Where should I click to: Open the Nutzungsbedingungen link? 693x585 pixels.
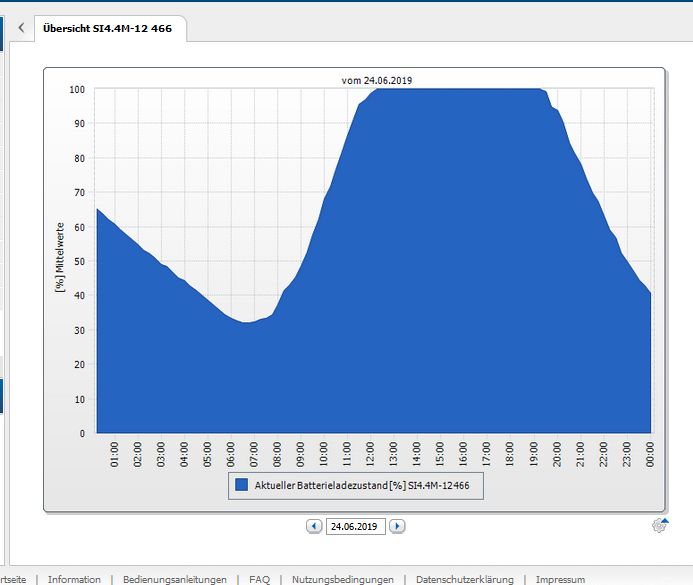[342, 579]
